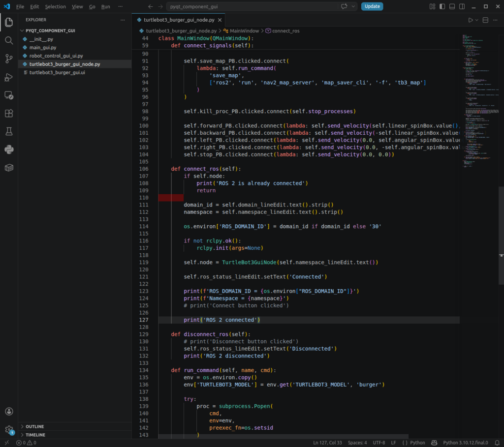
Task: Open the Testing flask view
Action: [9, 131]
